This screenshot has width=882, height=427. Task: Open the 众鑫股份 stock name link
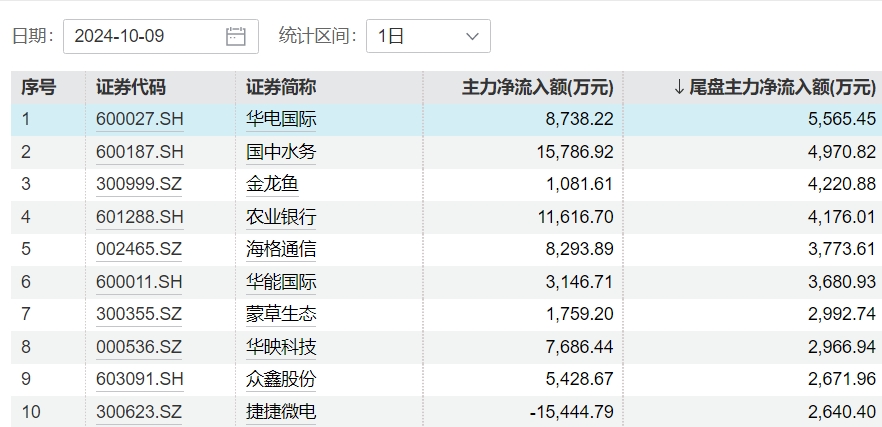281,379
